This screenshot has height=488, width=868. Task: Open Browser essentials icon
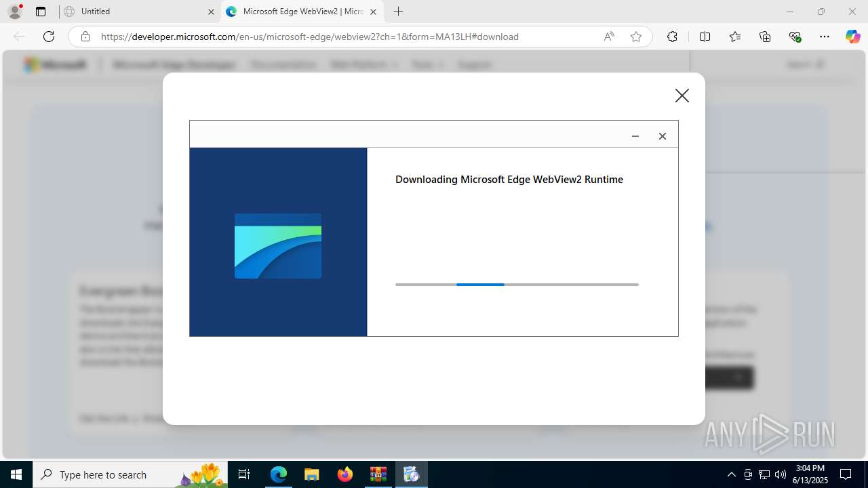795,37
